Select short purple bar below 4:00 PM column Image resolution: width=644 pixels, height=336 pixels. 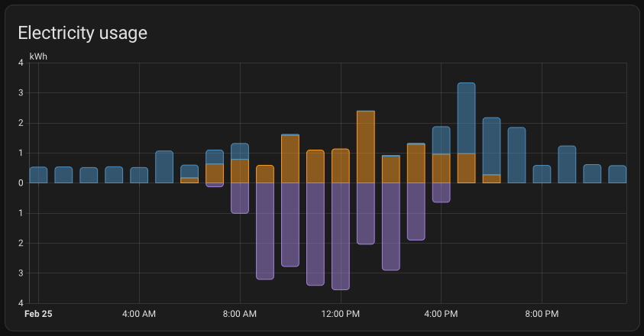[441, 192]
